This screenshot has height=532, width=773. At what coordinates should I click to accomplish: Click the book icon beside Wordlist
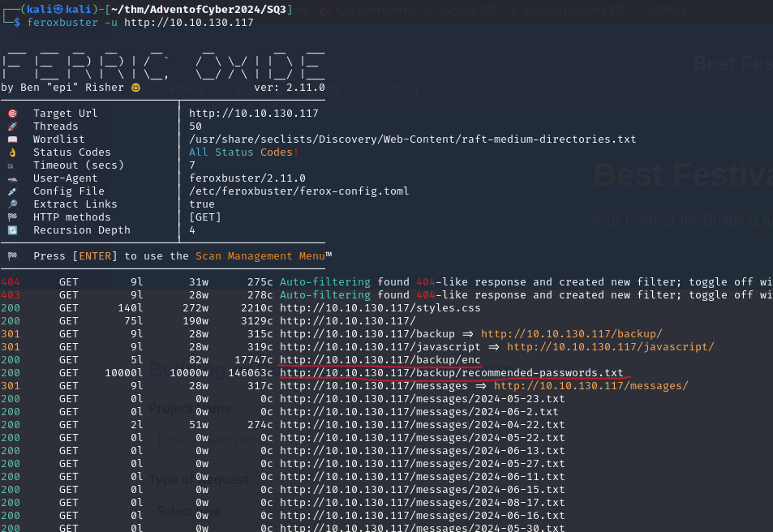(12, 139)
